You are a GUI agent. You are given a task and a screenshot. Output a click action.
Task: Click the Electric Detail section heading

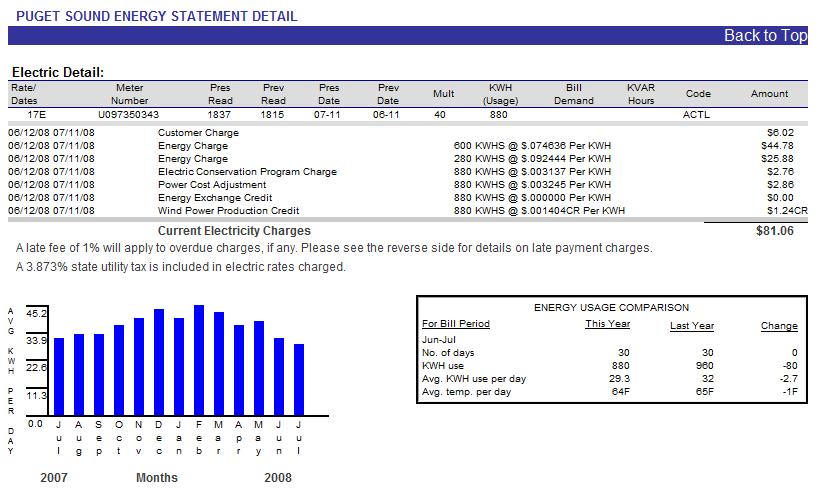[57, 73]
